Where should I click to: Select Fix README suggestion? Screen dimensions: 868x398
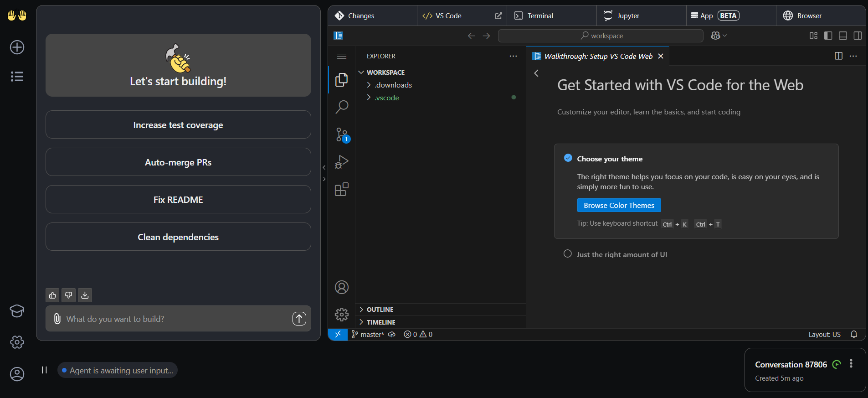178,199
